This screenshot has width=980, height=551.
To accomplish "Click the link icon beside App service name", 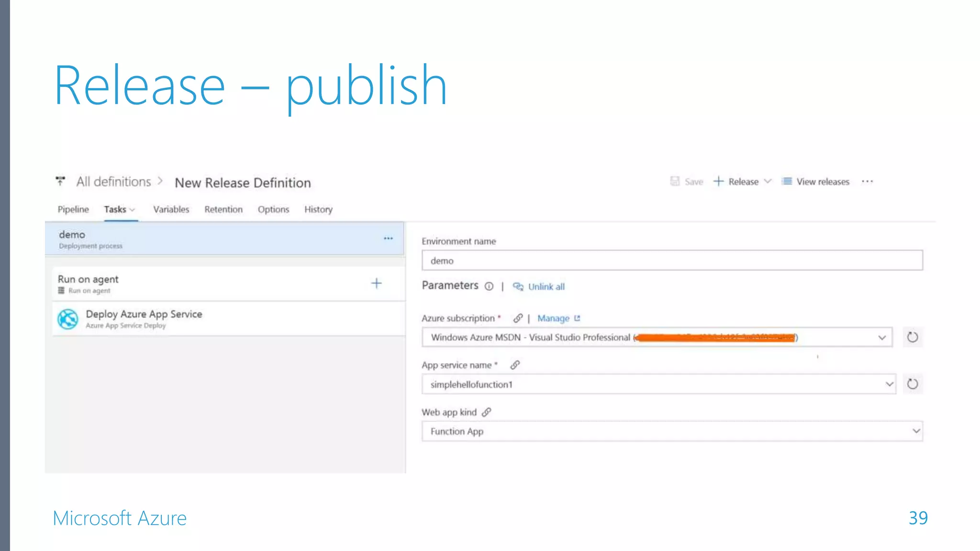I will click(515, 365).
